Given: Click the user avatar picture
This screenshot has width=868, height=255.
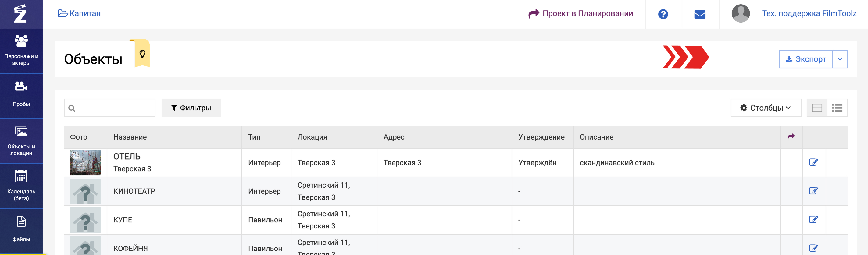Looking at the screenshot, I should click(x=741, y=13).
